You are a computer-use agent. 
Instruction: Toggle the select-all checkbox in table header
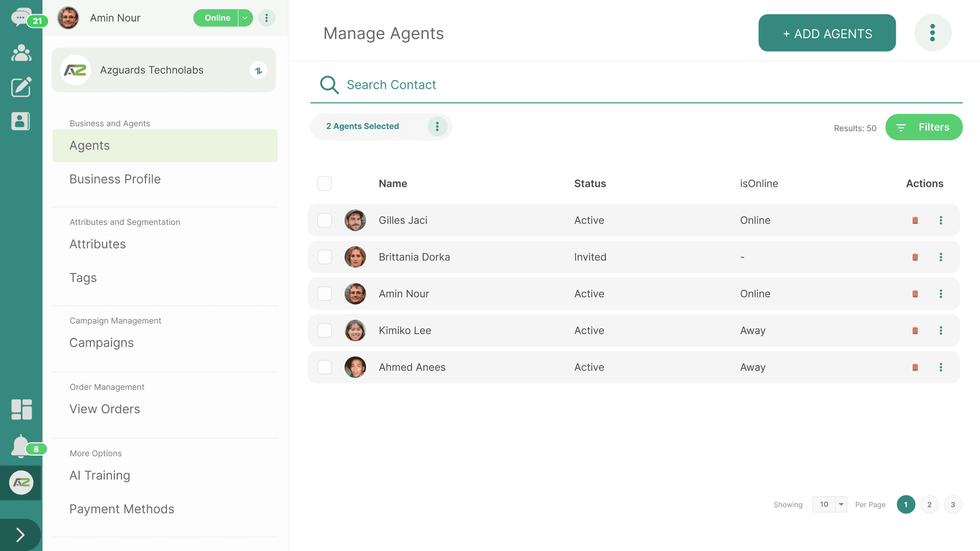click(325, 184)
